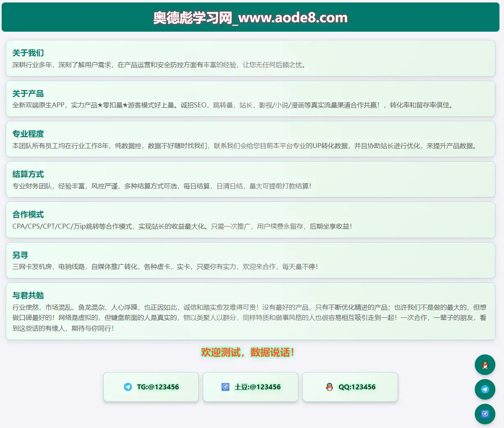Screen dimensions: 504x428
Task: Click the 欢迎测试，数据说话！ slogan
Action: click(247, 352)
